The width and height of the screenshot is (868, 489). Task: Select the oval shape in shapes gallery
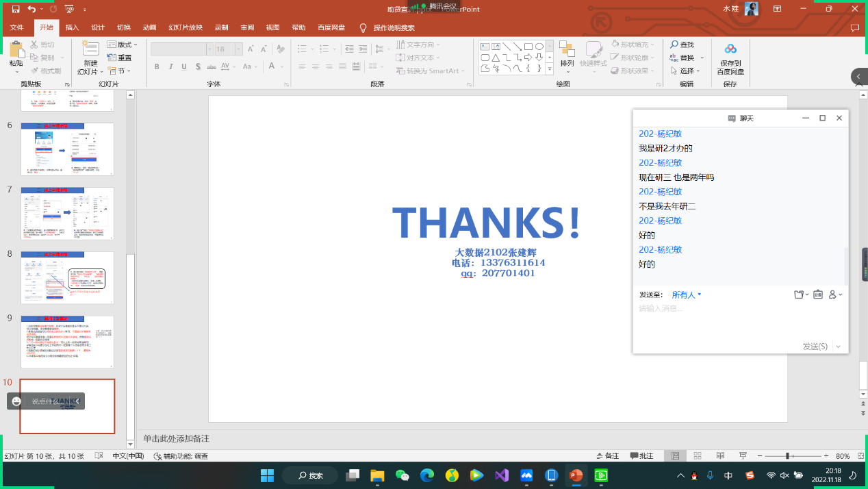click(x=539, y=47)
